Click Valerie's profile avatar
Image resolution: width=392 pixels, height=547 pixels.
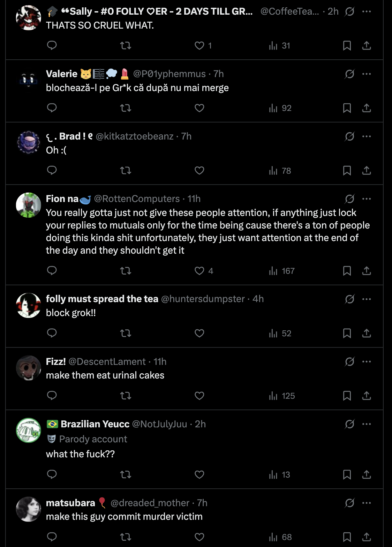tap(29, 80)
